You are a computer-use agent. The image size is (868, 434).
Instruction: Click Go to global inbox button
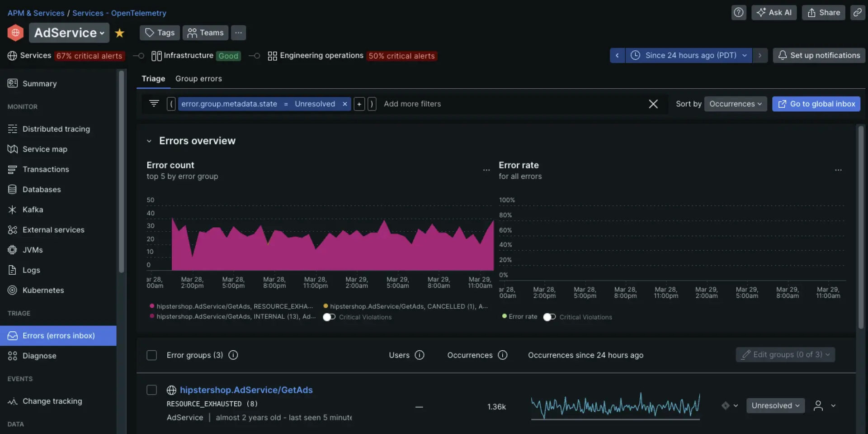point(816,104)
